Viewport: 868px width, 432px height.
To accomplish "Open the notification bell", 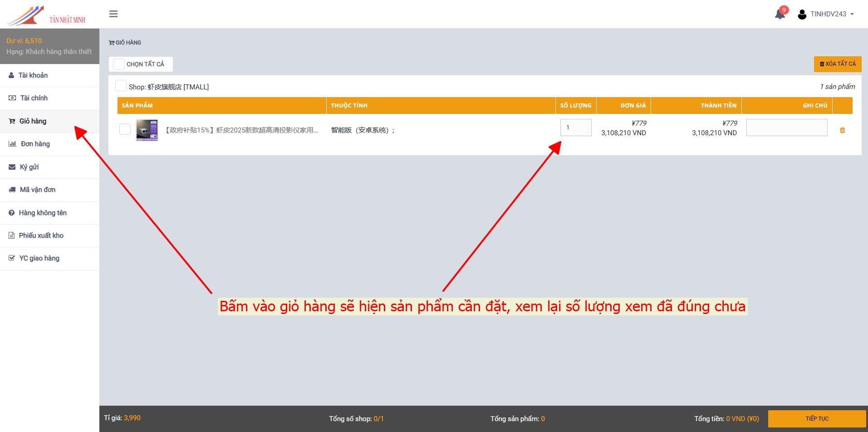I will (x=780, y=14).
